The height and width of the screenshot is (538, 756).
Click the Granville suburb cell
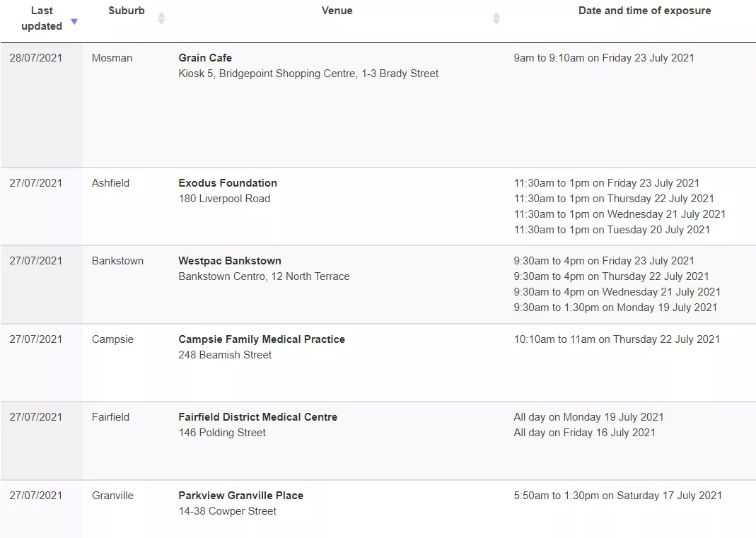(x=112, y=496)
